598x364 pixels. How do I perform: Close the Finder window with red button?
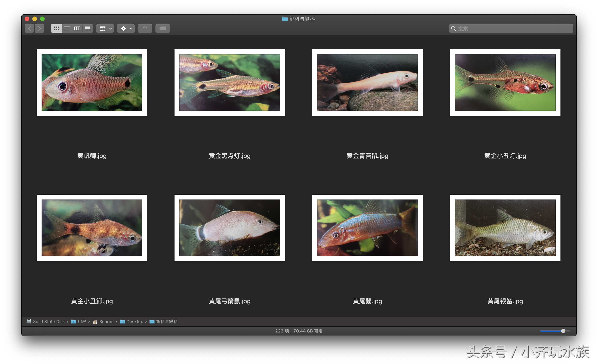(27, 19)
